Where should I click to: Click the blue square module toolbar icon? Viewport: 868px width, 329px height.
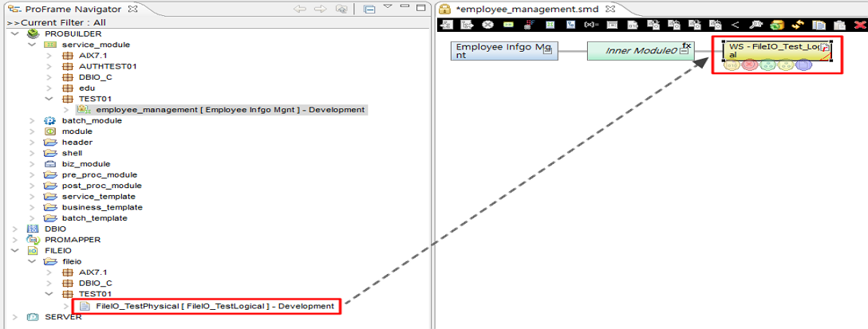570,25
